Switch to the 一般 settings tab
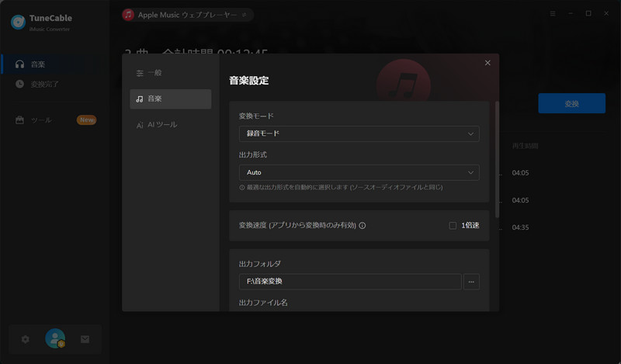The height and width of the screenshot is (364, 621). point(170,73)
